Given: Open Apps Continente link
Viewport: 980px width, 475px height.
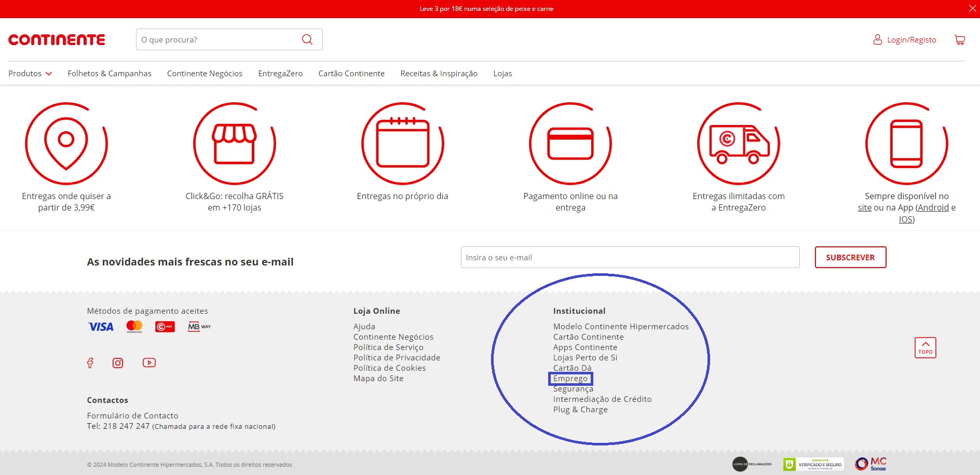Looking at the screenshot, I should pos(585,347).
